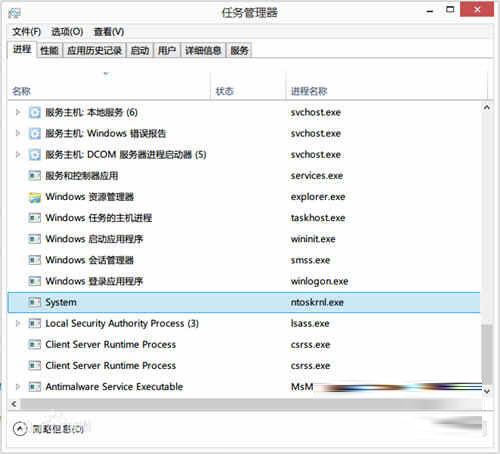Click icon of Windows 启动应用程序
Image resolution: width=500 pixels, height=454 pixels.
coord(34,239)
